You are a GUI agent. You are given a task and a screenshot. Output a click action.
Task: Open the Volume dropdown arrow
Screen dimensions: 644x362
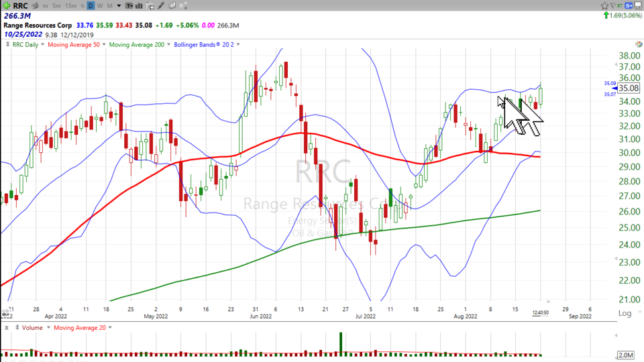[x=48, y=328]
